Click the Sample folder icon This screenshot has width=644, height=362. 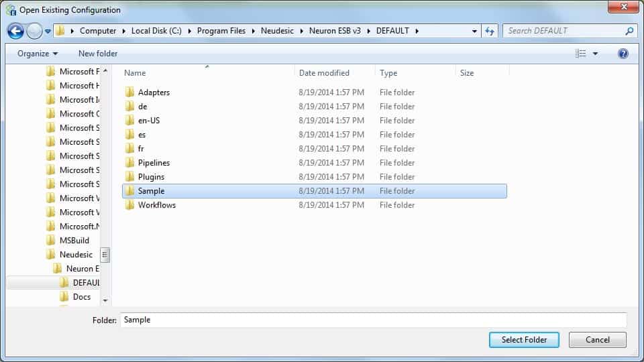point(129,191)
